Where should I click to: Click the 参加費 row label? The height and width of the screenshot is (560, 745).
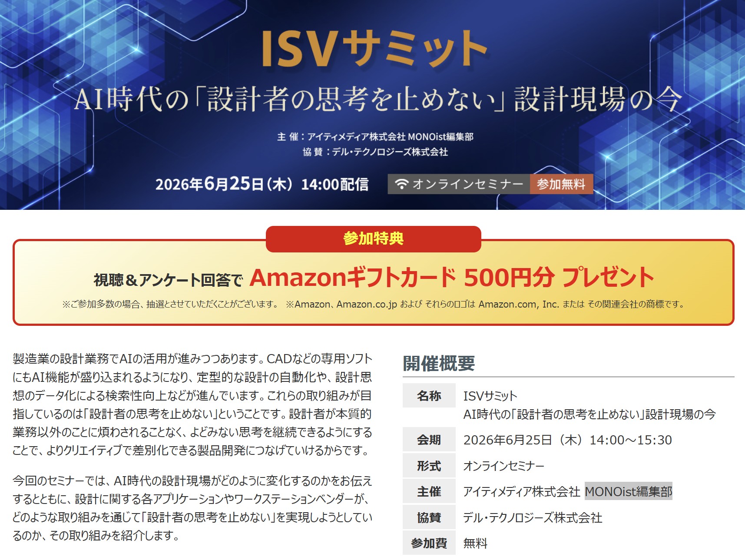coord(429,543)
